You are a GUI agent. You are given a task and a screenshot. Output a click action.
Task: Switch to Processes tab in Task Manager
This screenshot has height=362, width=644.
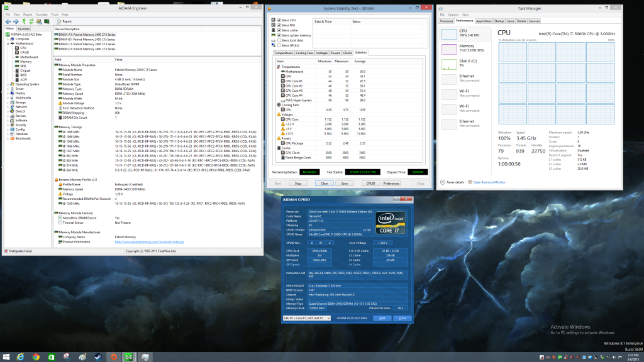pyautogui.click(x=447, y=21)
